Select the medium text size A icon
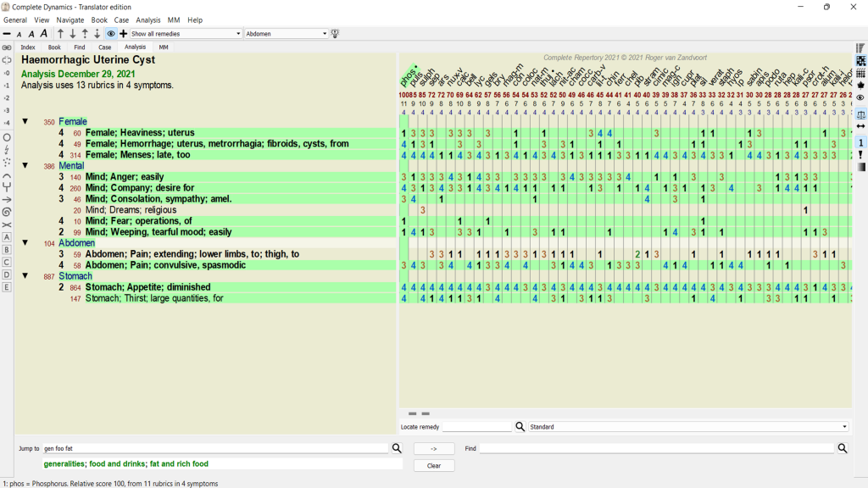The height and width of the screenshot is (488, 868). [x=31, y=34]
